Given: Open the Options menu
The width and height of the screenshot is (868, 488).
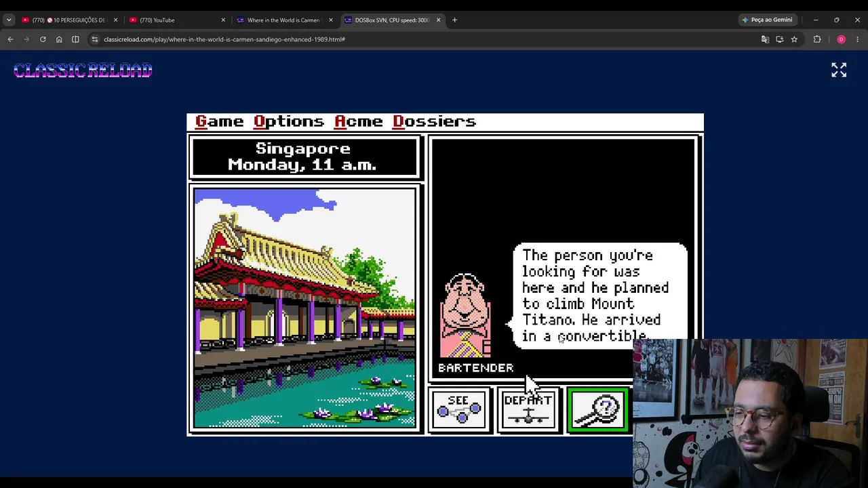Looking at the screenshot, I should pos(289,121).
